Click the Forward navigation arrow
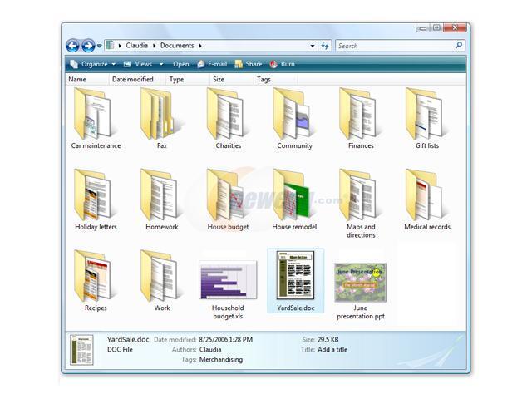Viewport: 532px width, 399px height. pyautogui.click(x=88, y=46)
